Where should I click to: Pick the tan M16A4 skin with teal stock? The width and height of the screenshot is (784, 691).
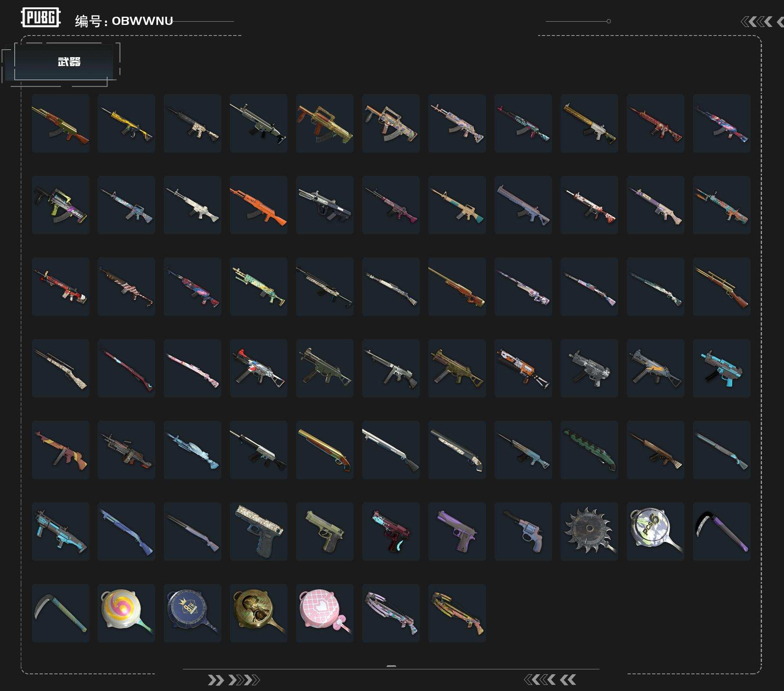[457, 205]
